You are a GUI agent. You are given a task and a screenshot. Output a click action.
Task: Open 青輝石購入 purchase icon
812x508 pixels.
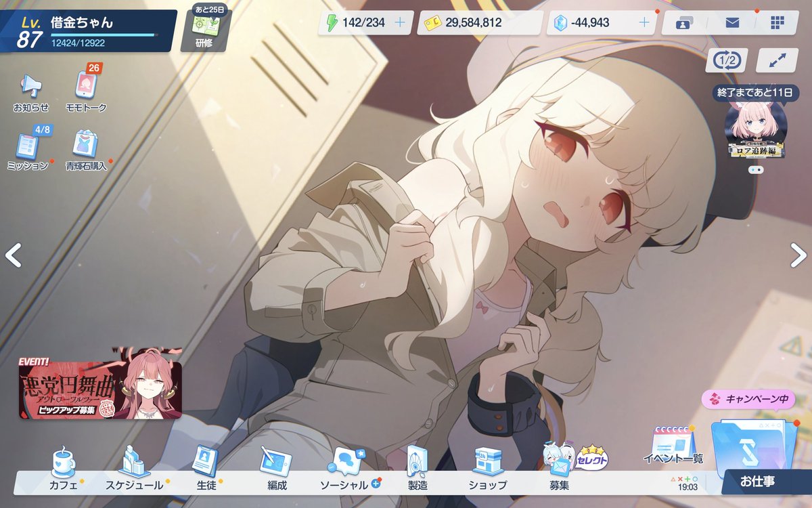[x=86, y=150]
